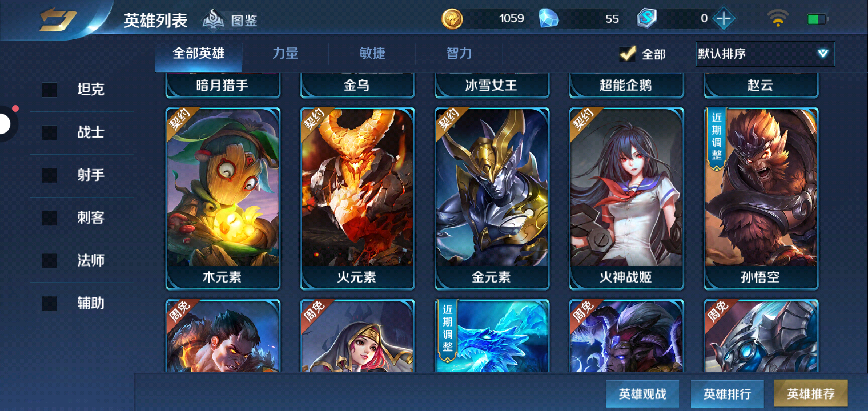Tap the blue diamond currency icon

pyautogui.click(x=549, y=18)
